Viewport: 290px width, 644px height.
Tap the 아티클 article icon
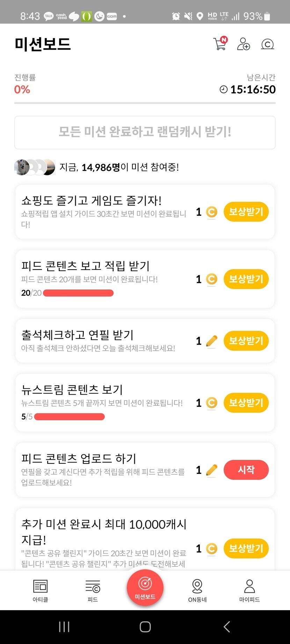[x=40, y=590]
